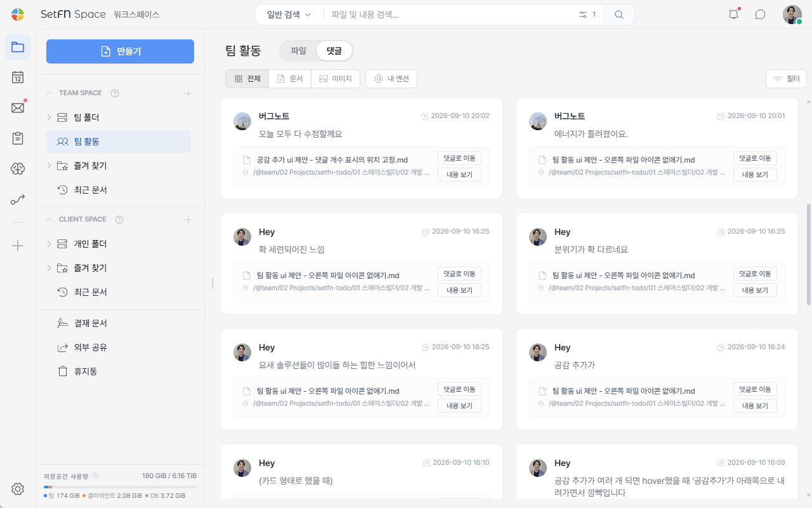812x508 pixels.
Task: Open the 일반 검색 search type dropdown
Action: point(289,15)
